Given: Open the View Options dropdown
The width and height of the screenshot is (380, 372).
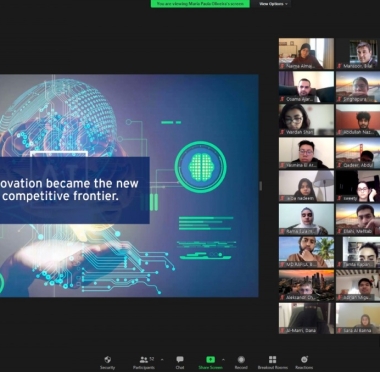Looking at the screenshot, I should pos(273,4).
